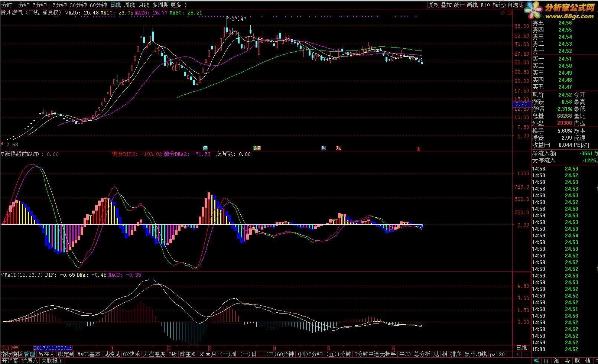598x364 pixels.
Task: Open the 值 tab in the bottom-right panel
Action: [588, 361]
